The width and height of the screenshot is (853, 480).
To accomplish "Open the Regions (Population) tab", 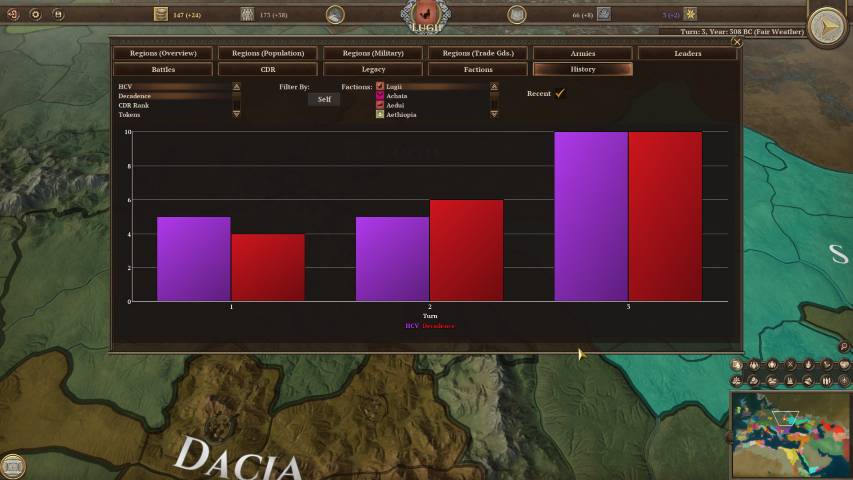I will click(x=268, y=53).
